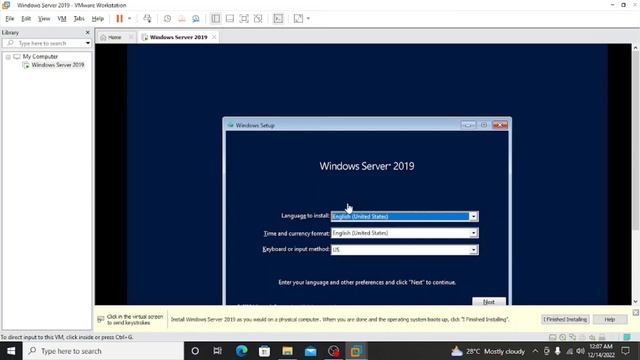
Task: Click VMware Workstation taskbar icon
Action: (356, 351)
